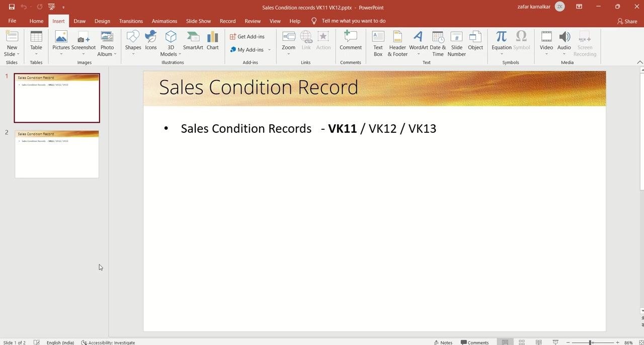Viewport: 644px width, 345px height.
Task: Switch to the Home tab
Action: click(x=36, y=21)
